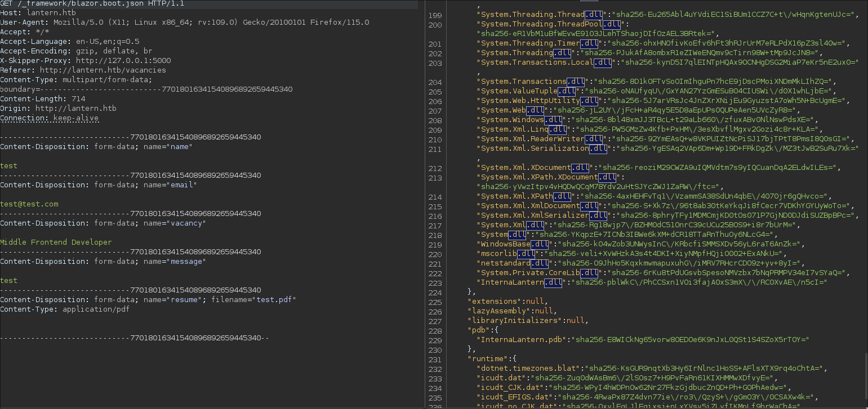Select the Origin: http://lantern.htb header

[58, 109]
